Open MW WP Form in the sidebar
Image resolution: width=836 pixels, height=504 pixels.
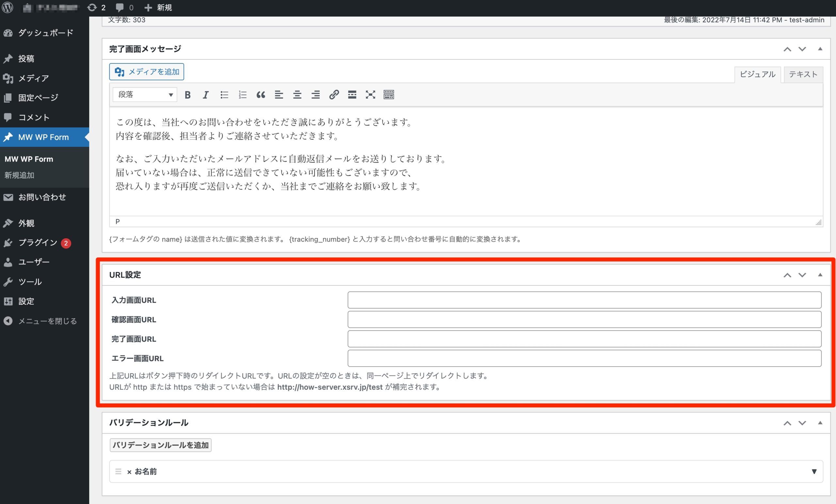click(x=44, y=137)
